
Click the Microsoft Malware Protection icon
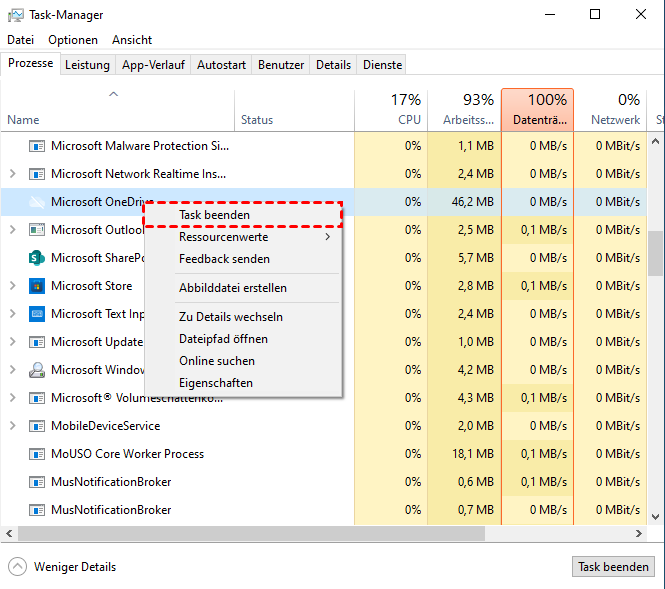[37, 146]
